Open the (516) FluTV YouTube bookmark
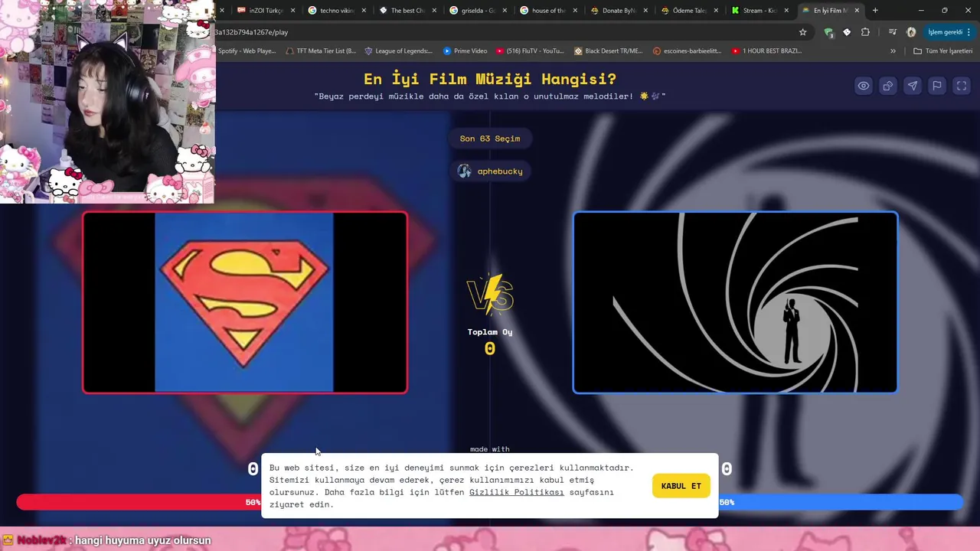 click(530, 51)
